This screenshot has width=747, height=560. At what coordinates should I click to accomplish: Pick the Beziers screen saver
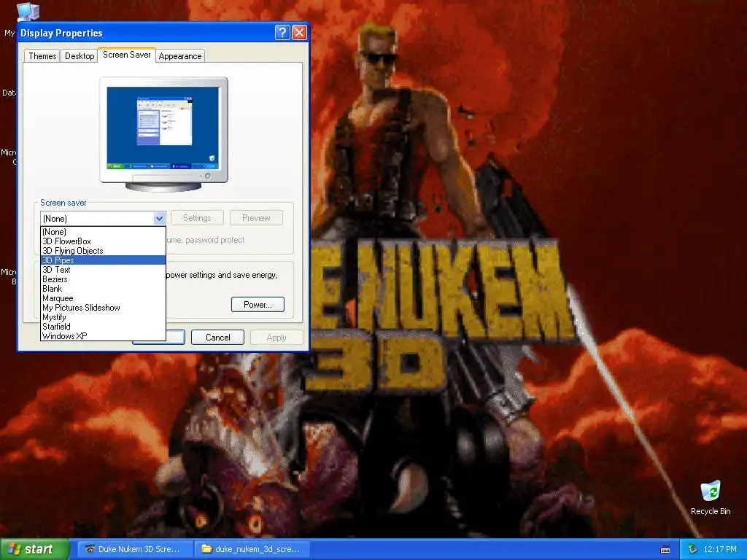[103, 279]
